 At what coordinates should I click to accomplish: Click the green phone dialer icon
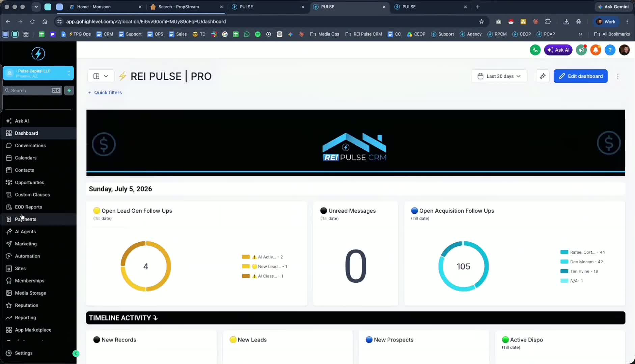click(535, 50)
